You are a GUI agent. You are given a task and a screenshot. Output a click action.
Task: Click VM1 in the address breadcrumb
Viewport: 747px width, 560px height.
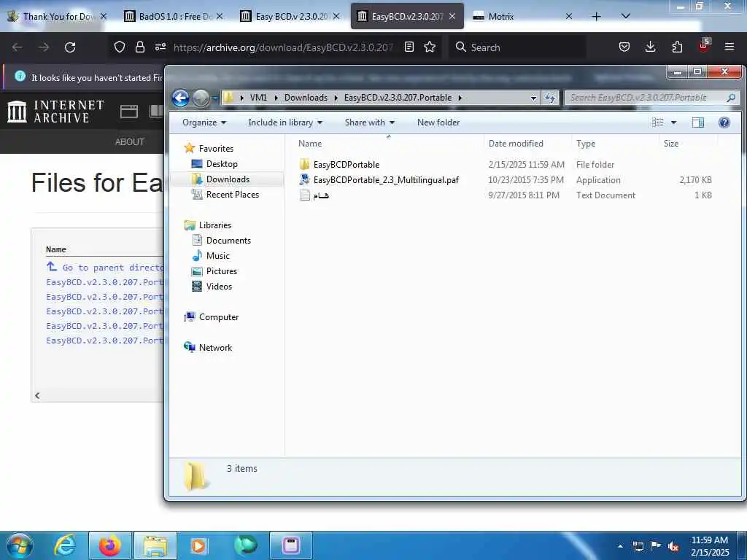(258, 98)
